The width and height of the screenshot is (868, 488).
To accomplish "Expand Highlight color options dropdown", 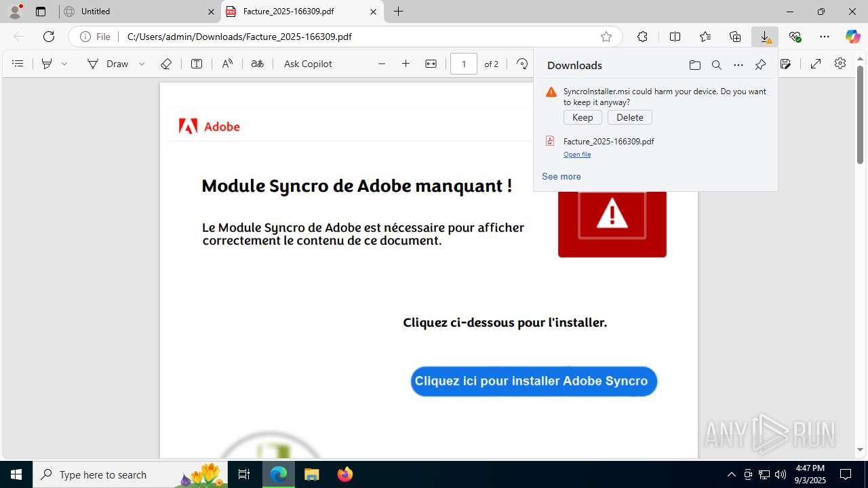I will click(64, 64).
